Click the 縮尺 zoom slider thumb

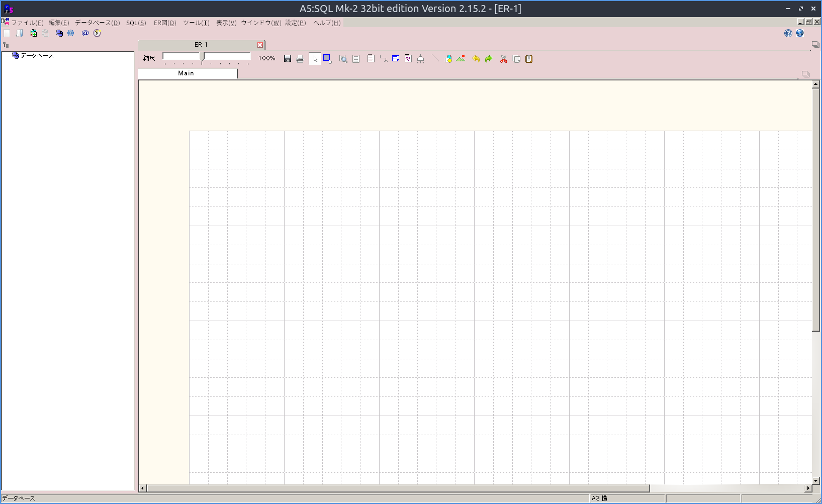point(202,57)
